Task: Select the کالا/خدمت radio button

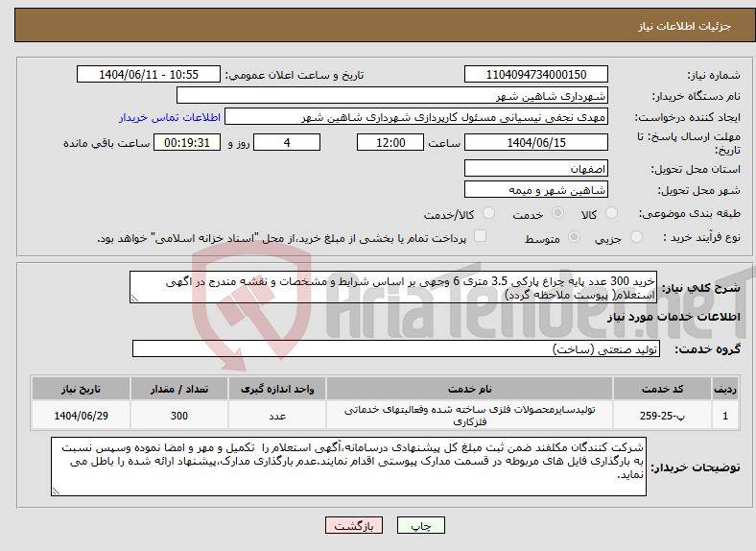Action: (489, 213)
